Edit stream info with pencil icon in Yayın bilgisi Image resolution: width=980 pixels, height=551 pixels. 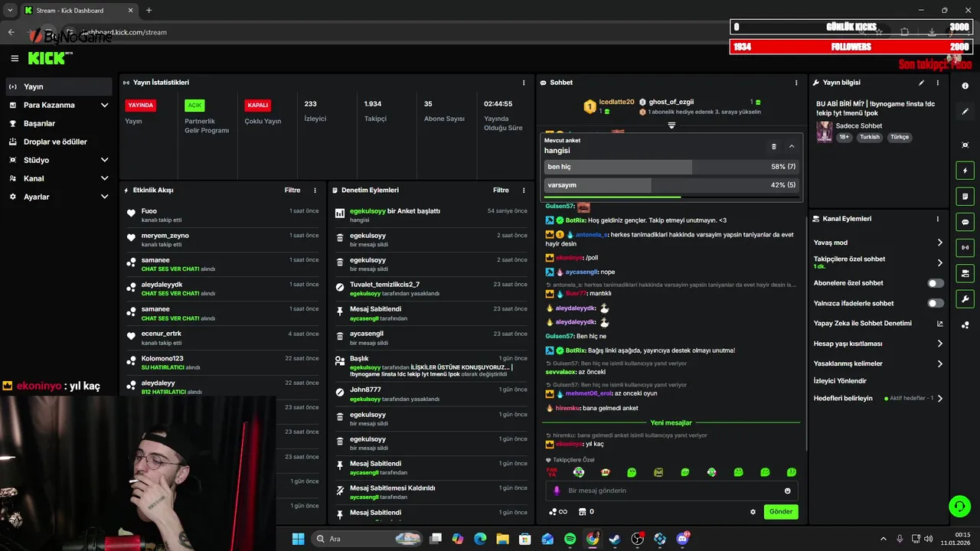coord(921,83)
